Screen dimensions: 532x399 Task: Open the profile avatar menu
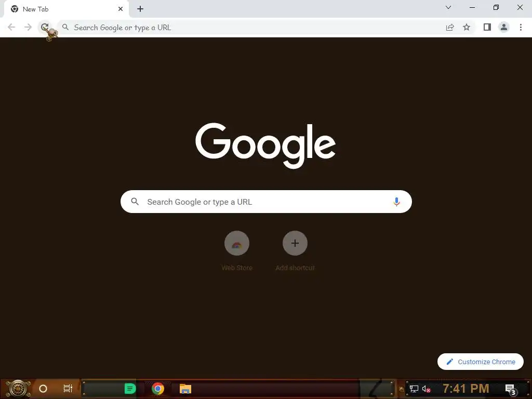[x=504, y=27]
